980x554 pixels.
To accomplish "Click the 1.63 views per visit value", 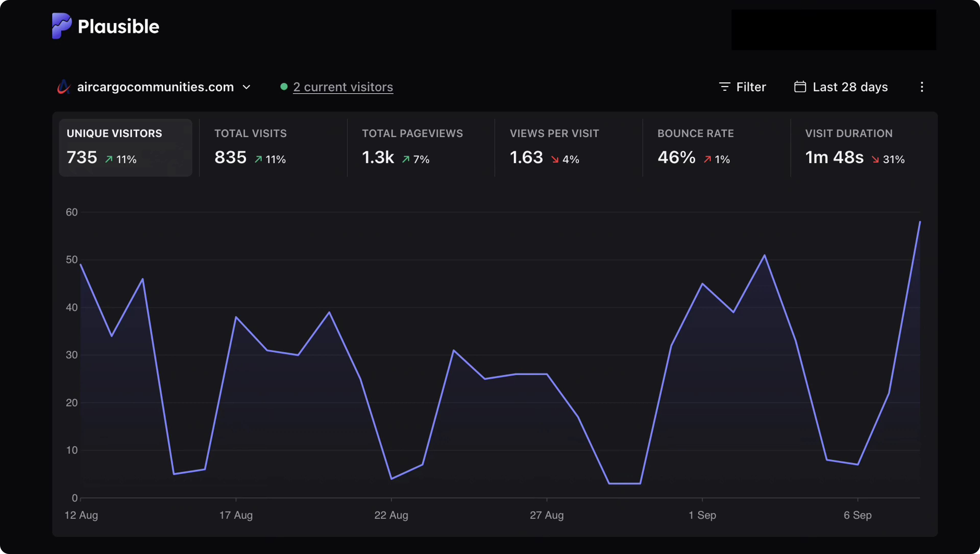I will click(526, 157).
